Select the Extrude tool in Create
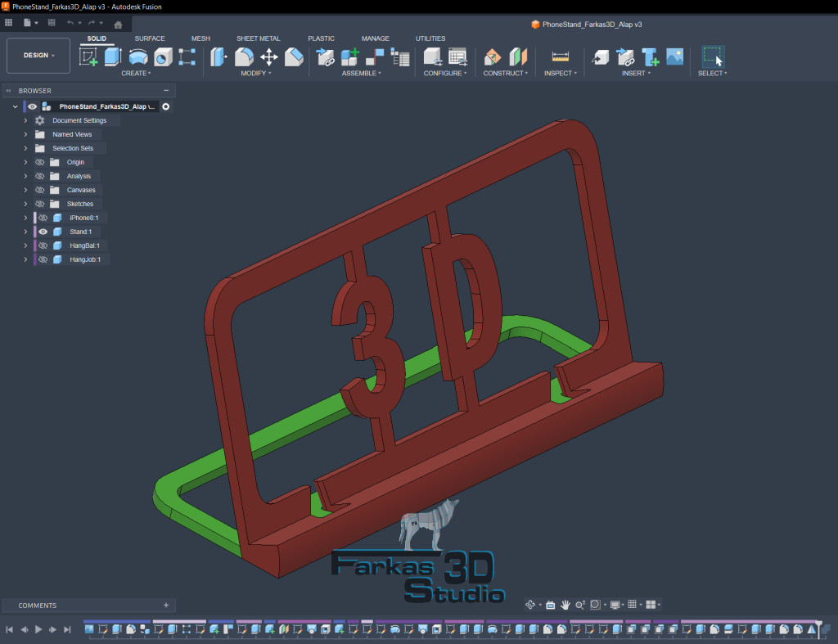This screenshot has height=644, width=838. pos(112,56)
